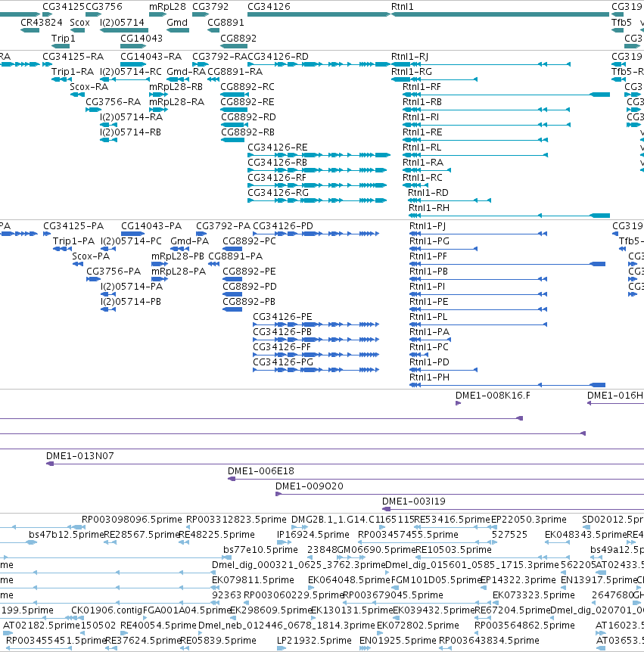The width and height of the screenshot is (644, 652).
Task: Select transcript Rtnl1-RD
Action: coord(428,193)
